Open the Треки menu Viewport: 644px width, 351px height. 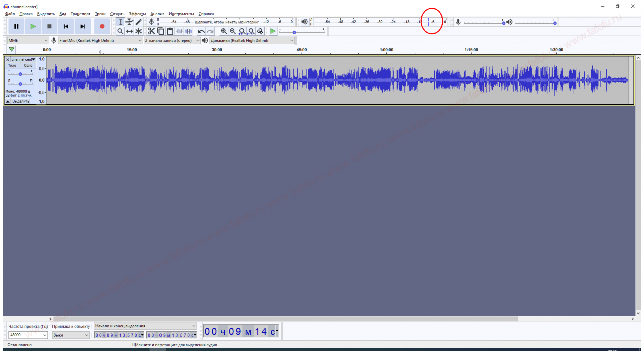(100, 14)
